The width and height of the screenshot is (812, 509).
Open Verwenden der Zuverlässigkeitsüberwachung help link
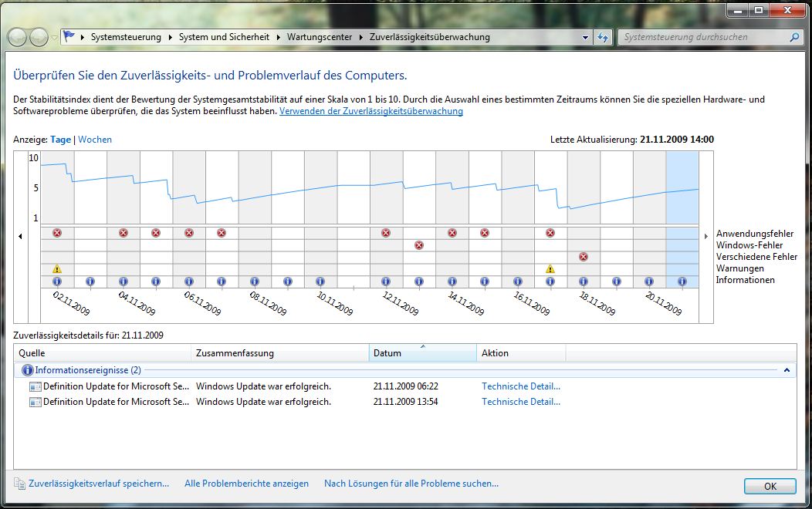(370, 111)
